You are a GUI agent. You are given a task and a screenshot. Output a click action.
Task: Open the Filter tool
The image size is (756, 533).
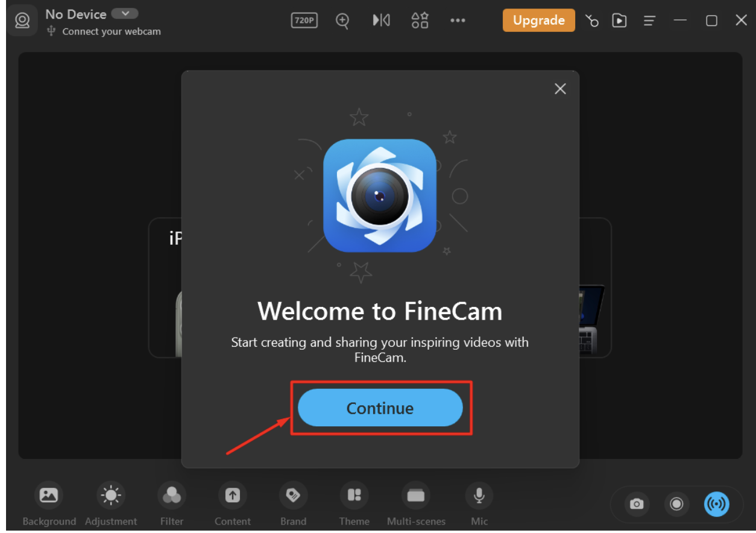coord(172,503)
